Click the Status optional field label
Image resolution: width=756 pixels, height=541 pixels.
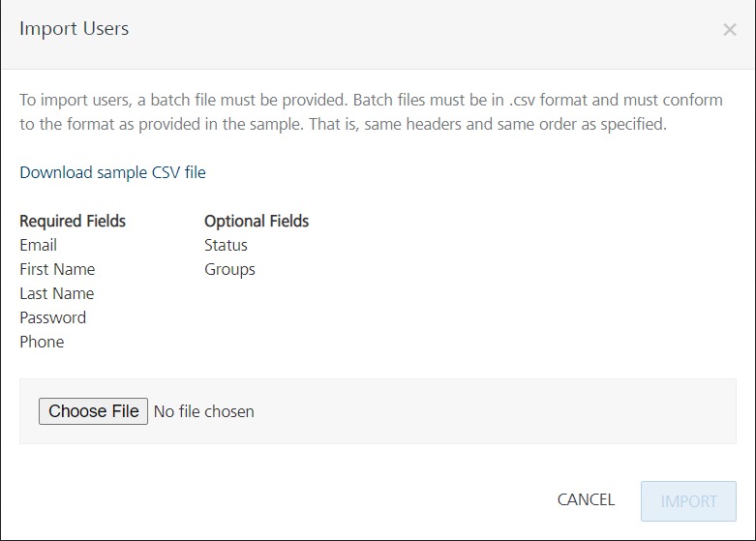point(226,246)
